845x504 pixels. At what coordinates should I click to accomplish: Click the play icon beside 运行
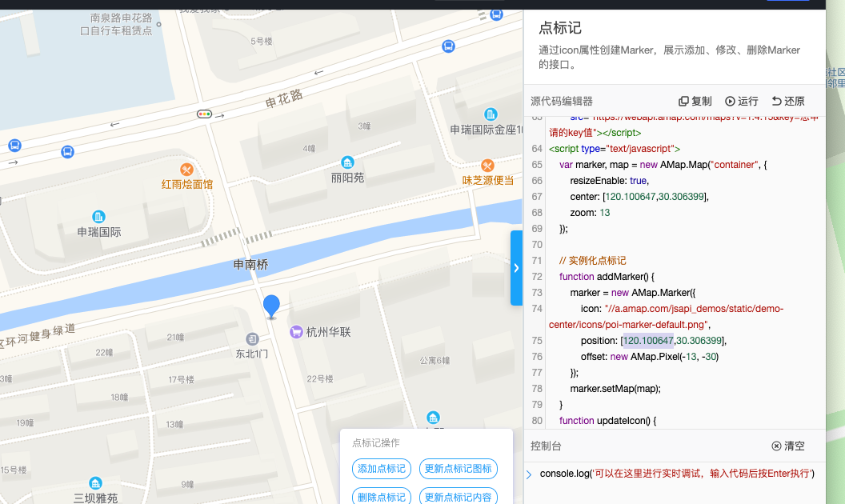(731, 102)
